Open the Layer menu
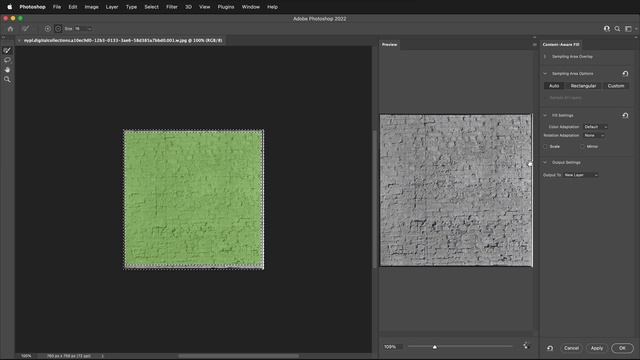 112,7
